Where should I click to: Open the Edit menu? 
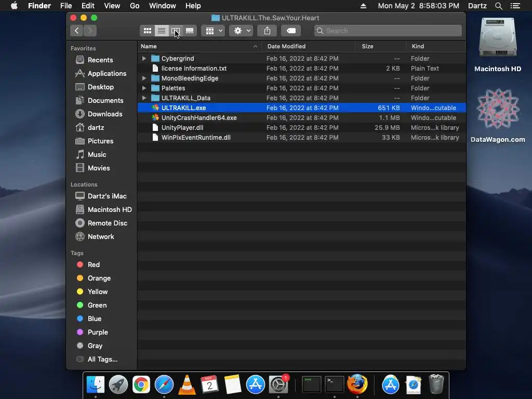pos(88,6)
